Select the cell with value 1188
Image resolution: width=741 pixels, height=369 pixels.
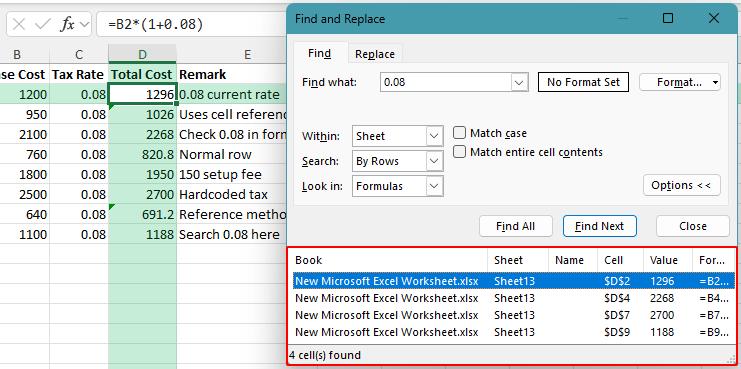click(142, 234)
